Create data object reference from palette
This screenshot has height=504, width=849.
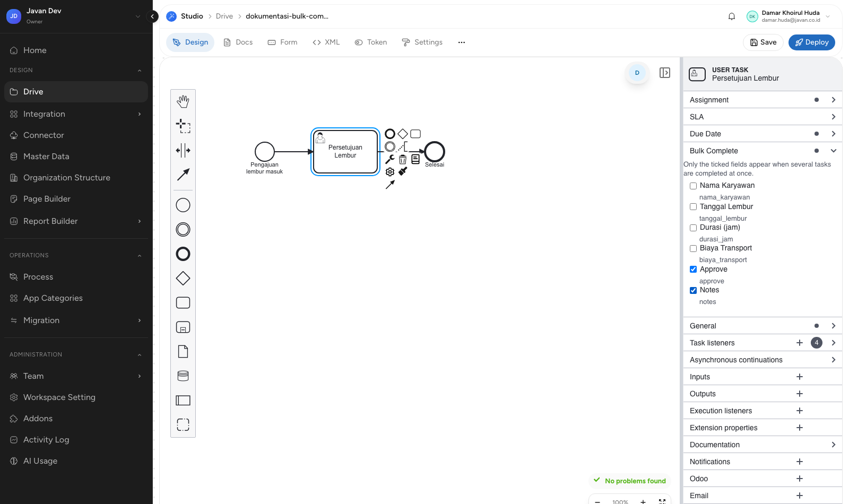point(183,351)
